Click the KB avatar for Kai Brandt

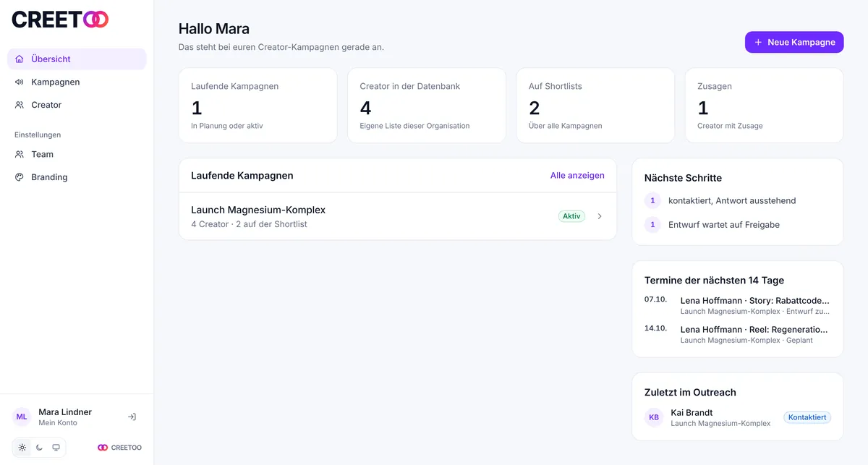[654, 417]
